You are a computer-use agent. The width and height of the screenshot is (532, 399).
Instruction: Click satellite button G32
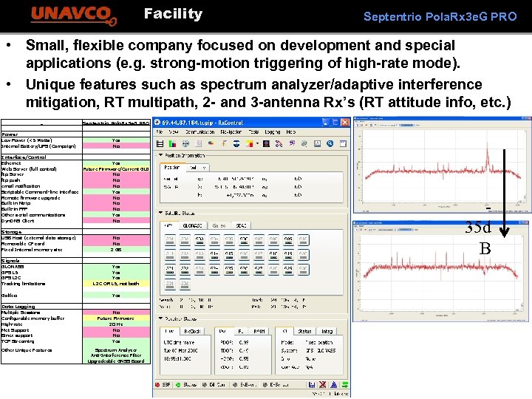click(185, 284)
